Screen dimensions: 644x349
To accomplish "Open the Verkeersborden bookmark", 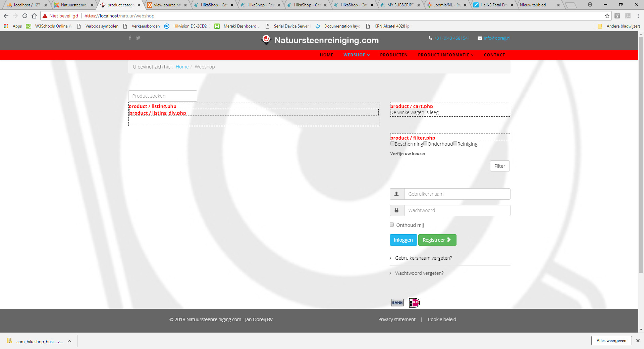I will tap(142, 26).
